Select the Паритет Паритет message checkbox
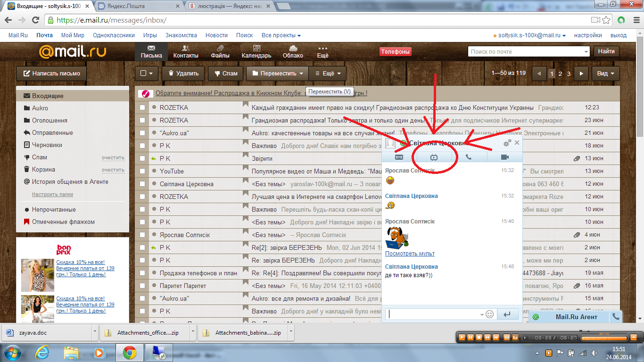Image resolution: width=644 pixels, height=362 pixels. tap(142, 286)
